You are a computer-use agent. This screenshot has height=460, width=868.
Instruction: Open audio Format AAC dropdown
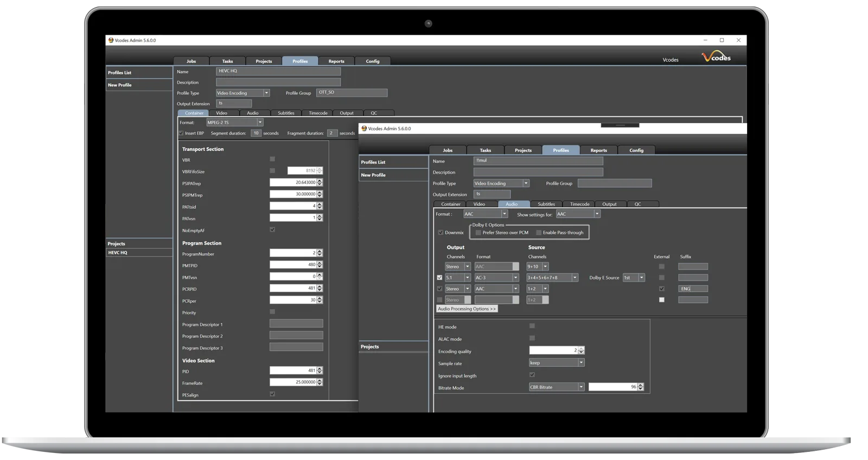(x=485, y=214)
